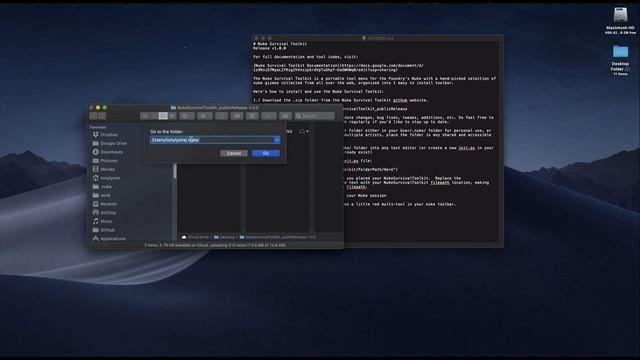
Task: Open Google Drive in the Finder sidebar
Action: coord(109,143)
